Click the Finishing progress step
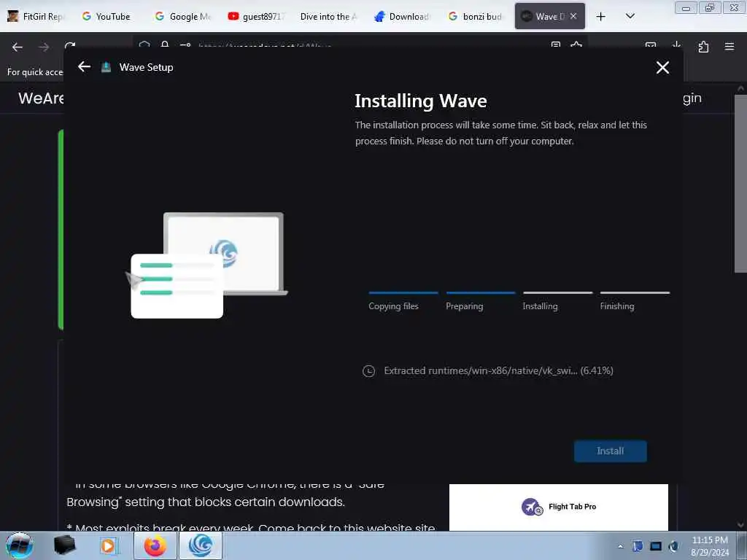The height and width of the screenshot is (560, 747). pos(635,301)
